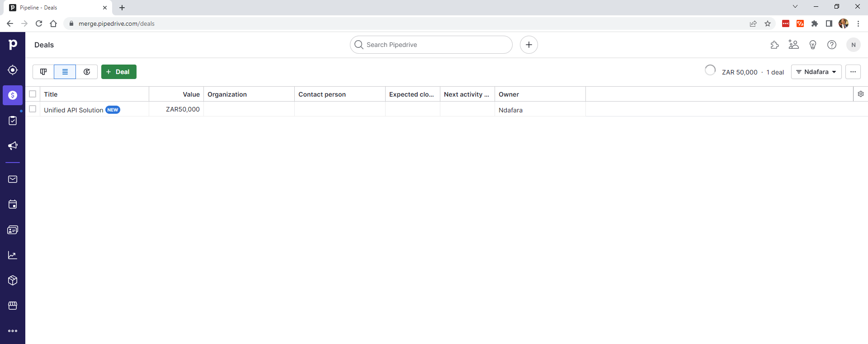The width and height of the screenshot is (868, 344).
Task: Click the Search Pipedrive field
Action: 431,45
